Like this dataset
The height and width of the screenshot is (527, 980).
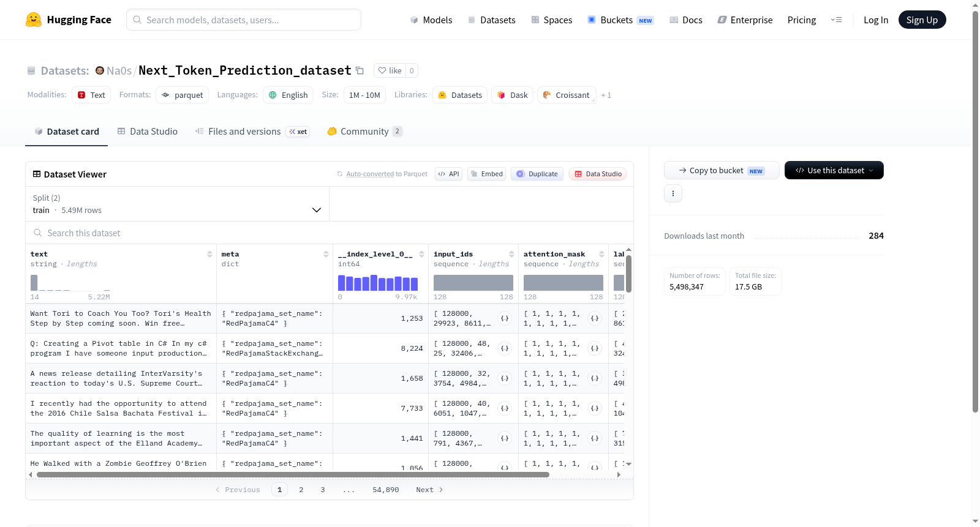click(390, 70)
